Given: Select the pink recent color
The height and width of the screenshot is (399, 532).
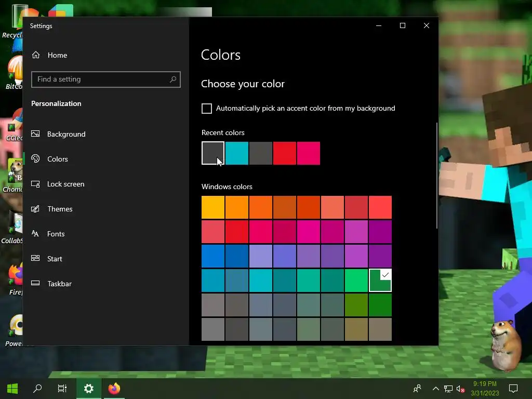Looking at the screenshot, I should tap(309, 153).
